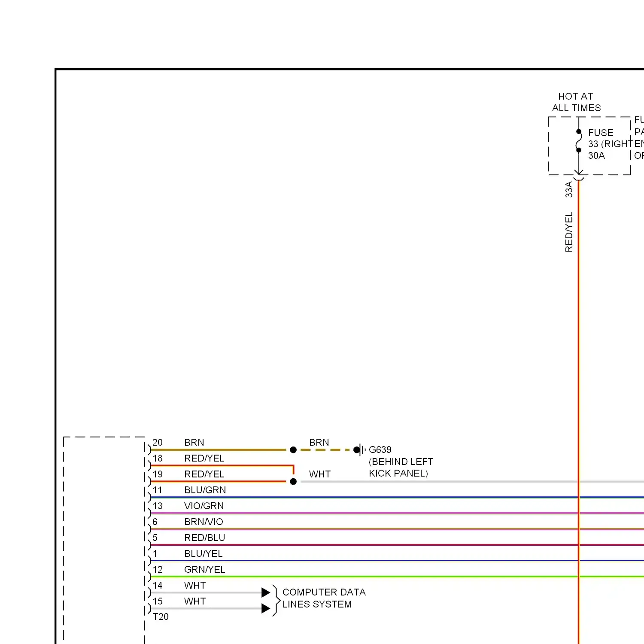Select the 'RED/YEL' label next to pin 18

coord(204,458)
